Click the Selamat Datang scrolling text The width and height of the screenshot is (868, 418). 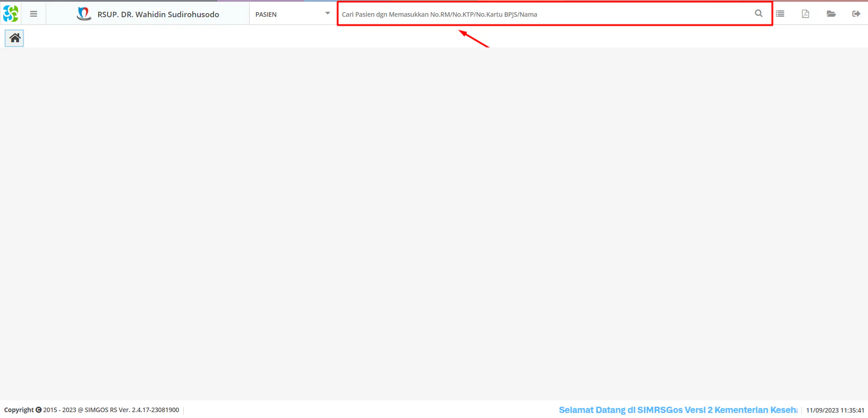click(x=678, y=410)
